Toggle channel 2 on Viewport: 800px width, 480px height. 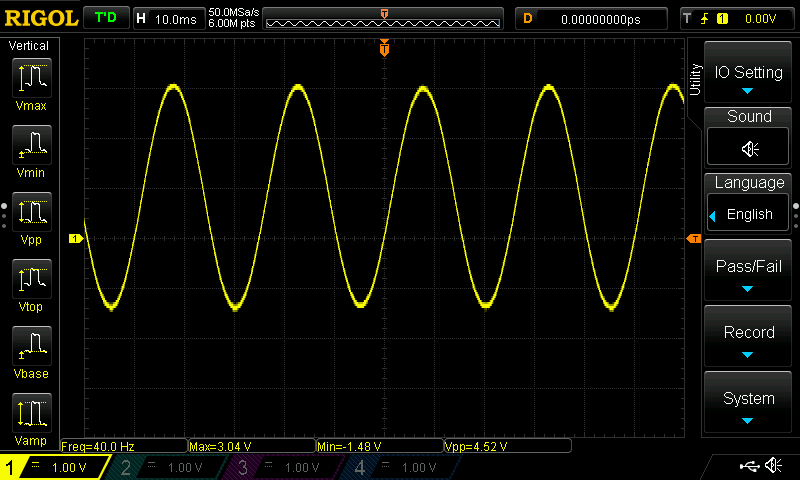(164, 467)
